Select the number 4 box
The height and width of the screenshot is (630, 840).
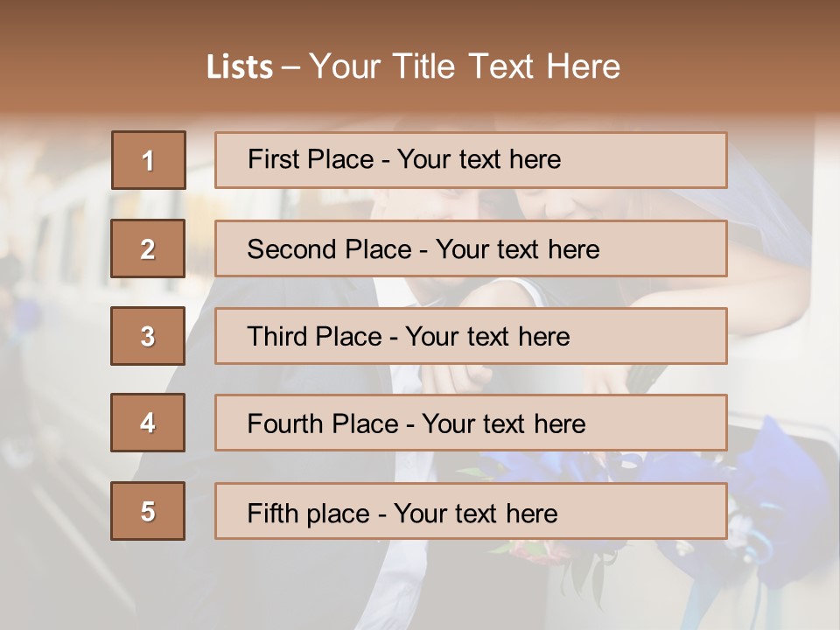148,423
